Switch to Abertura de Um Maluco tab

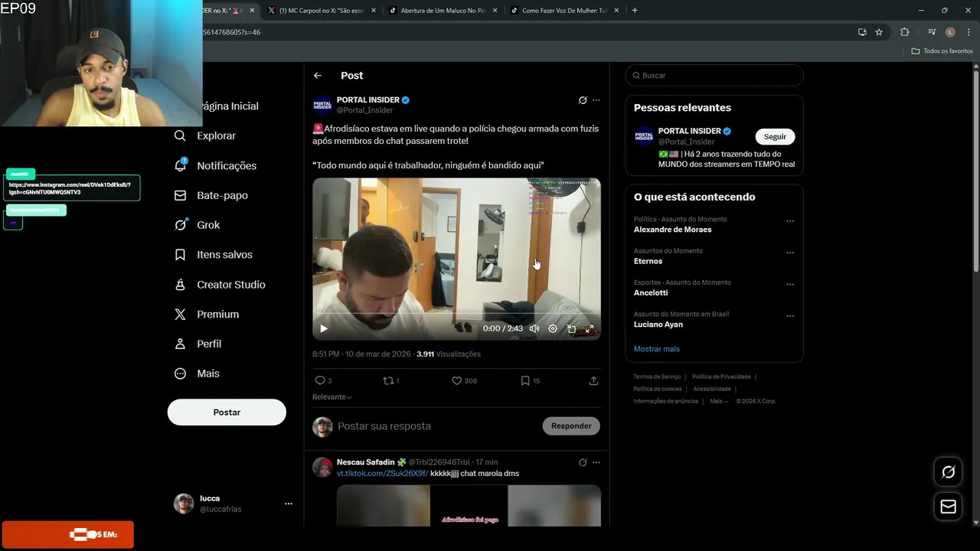443,11
